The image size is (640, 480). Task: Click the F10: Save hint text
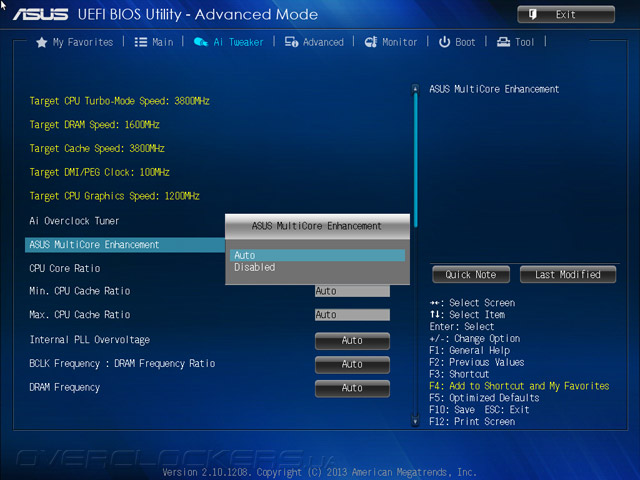coord(452,410)
